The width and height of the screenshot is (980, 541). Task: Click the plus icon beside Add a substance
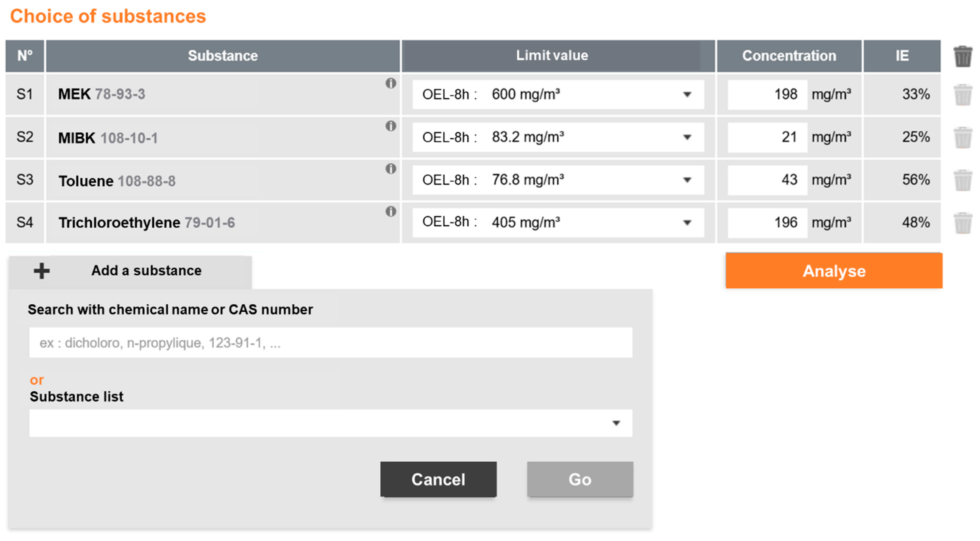[x=41, y=271]
